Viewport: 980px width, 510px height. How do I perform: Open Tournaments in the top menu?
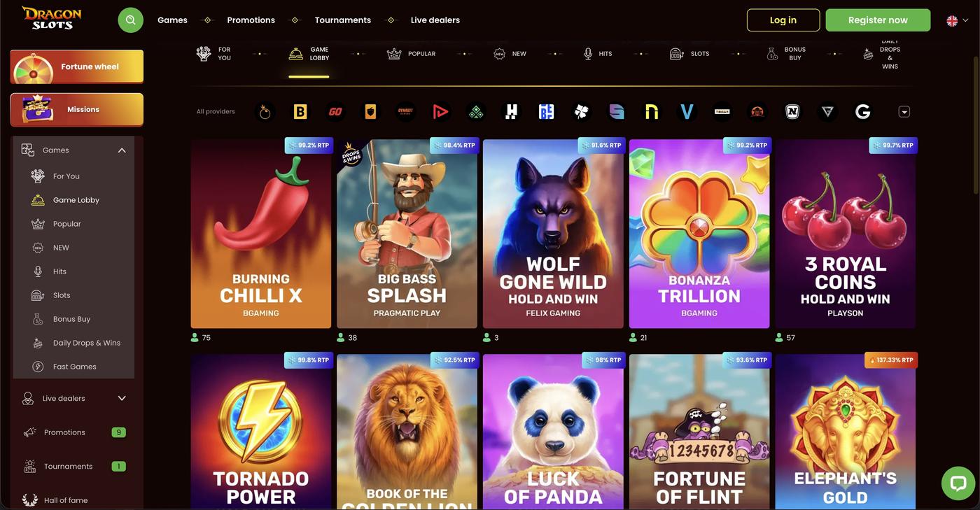(343, 20)
